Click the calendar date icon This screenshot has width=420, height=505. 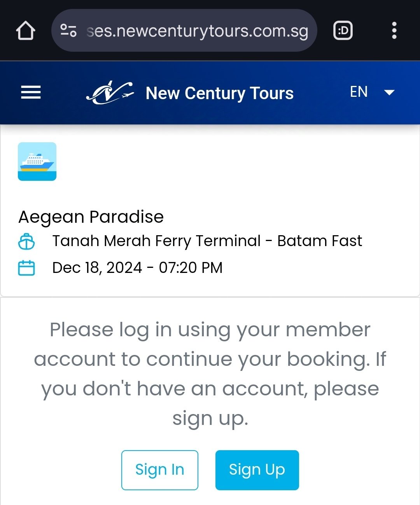(26, 268)
